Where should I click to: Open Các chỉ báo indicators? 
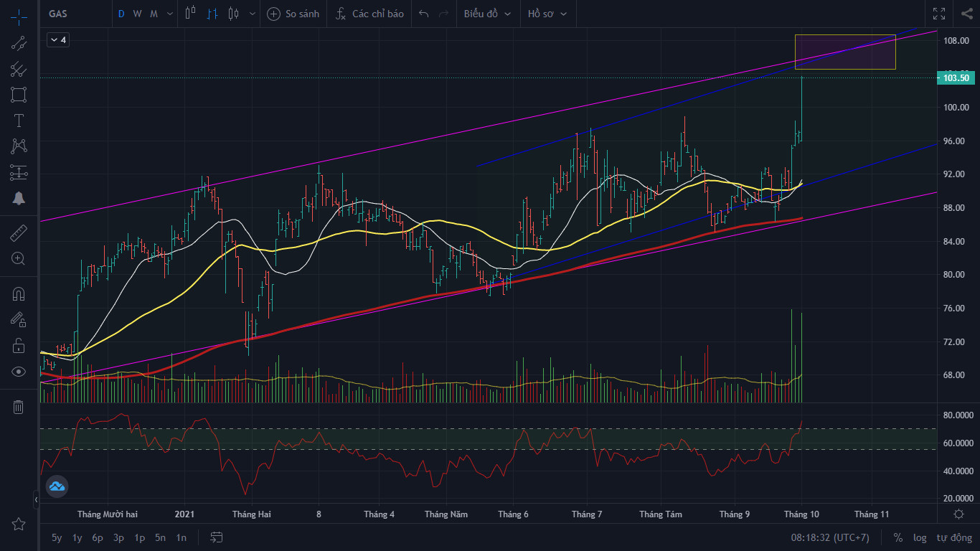click(370, 14)
